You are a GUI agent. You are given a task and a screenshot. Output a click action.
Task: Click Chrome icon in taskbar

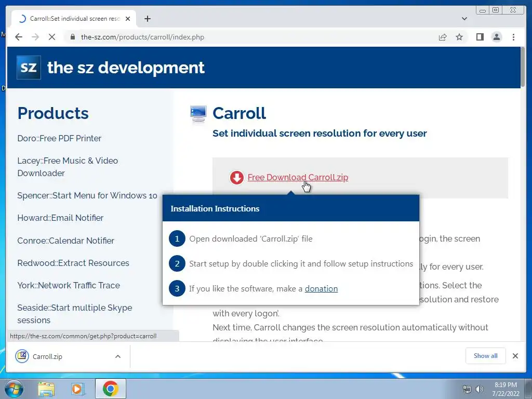point(110,389)
